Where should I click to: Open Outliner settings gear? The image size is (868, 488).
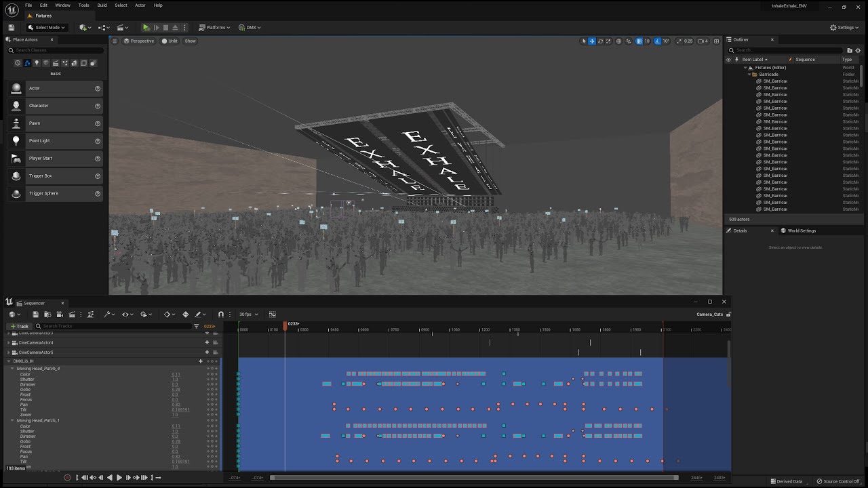pos(858,50)
